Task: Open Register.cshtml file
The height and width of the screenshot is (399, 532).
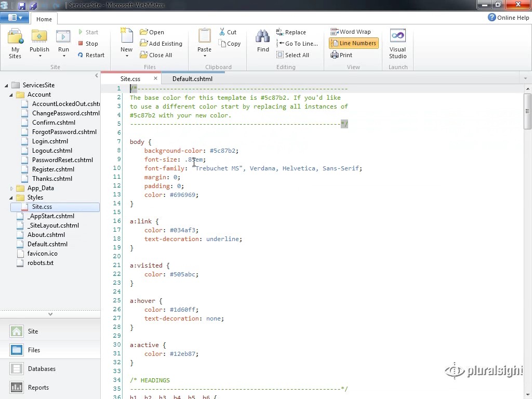Action: coord(54,169)
